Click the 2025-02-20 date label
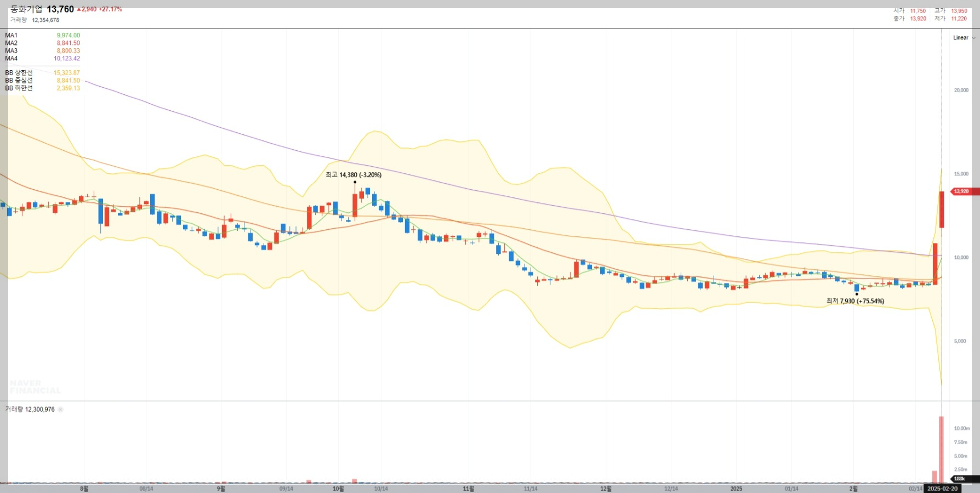This screenshot has height=493, width=980. point(942,489)
